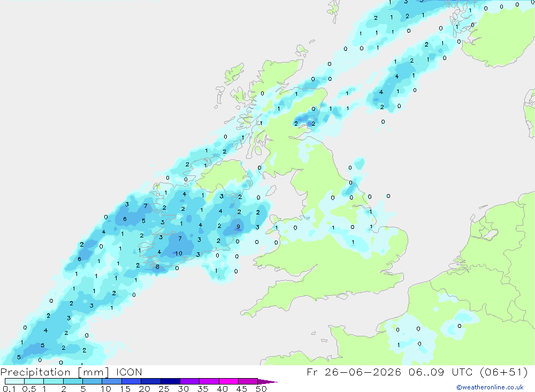Viewport: 535px width, 392px height.
Task: Pick the 1–2 mm legend color box
Action: (53, 381)
